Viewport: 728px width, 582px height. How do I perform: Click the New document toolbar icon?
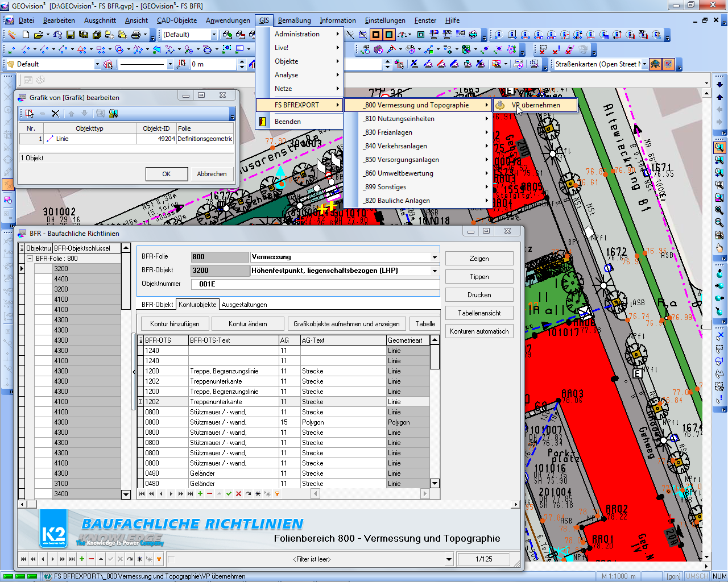point(25,35)
